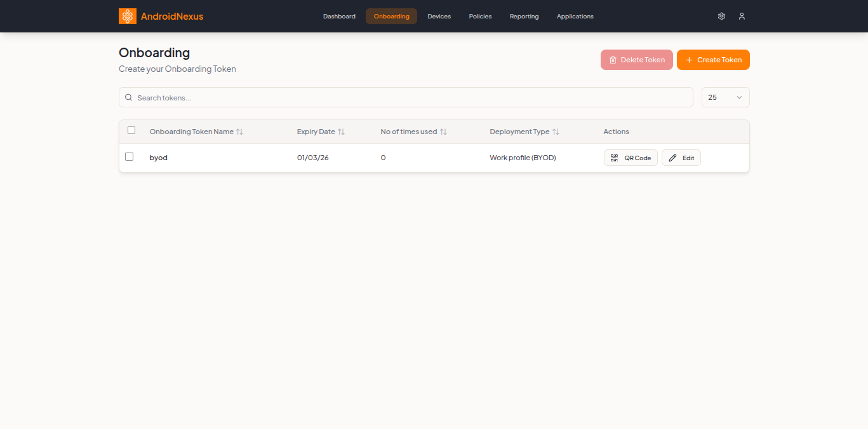Click the pencil icon on Edit button
This screenshot has width=868, height=429.
coord(672,157)
